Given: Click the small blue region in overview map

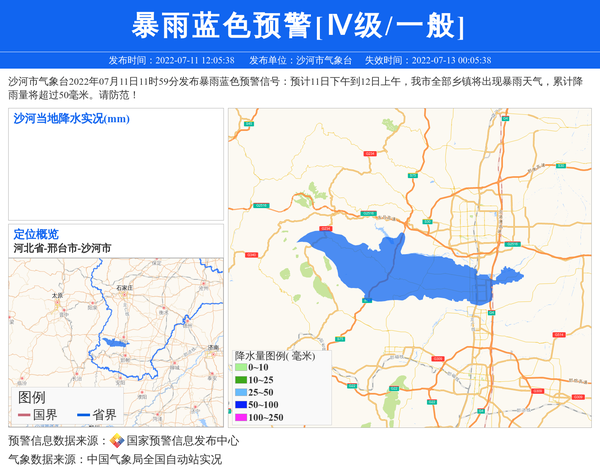Looking at the screenshot, I should 113,343.
